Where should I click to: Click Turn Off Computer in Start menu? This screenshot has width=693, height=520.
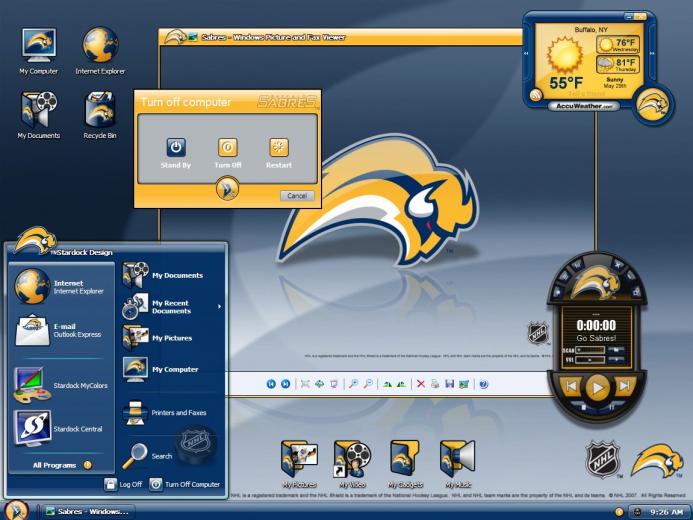point(184,484)
